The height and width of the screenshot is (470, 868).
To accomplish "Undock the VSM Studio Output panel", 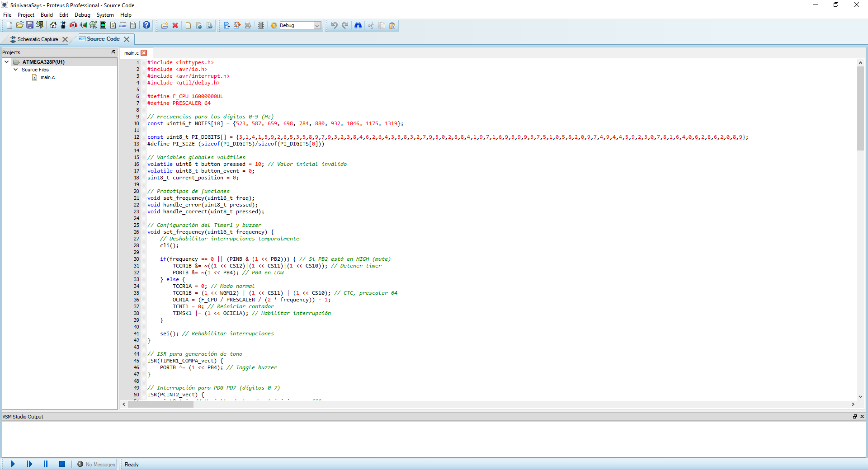I will click(854, 417).
